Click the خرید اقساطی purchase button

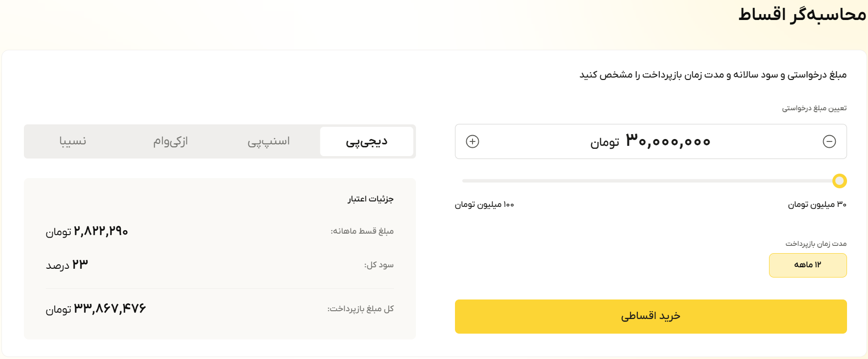click(x=651, y=316)
